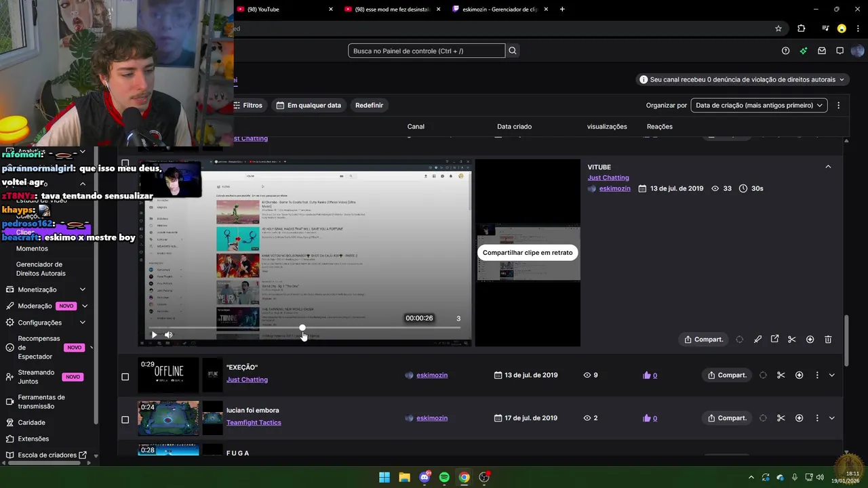Mute the clip player volume
Screen dimensions: 868x488
[168, 335]
